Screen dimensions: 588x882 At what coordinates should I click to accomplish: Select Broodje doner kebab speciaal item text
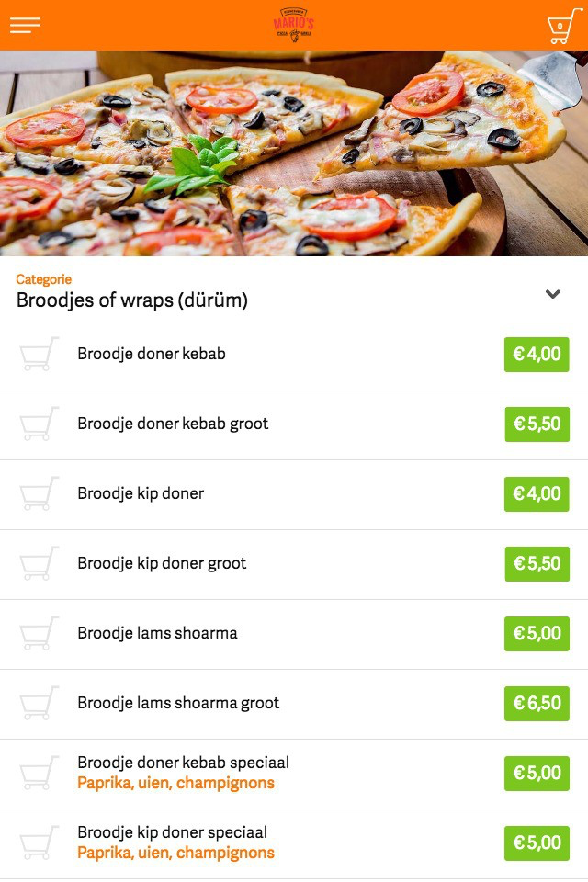184,763
